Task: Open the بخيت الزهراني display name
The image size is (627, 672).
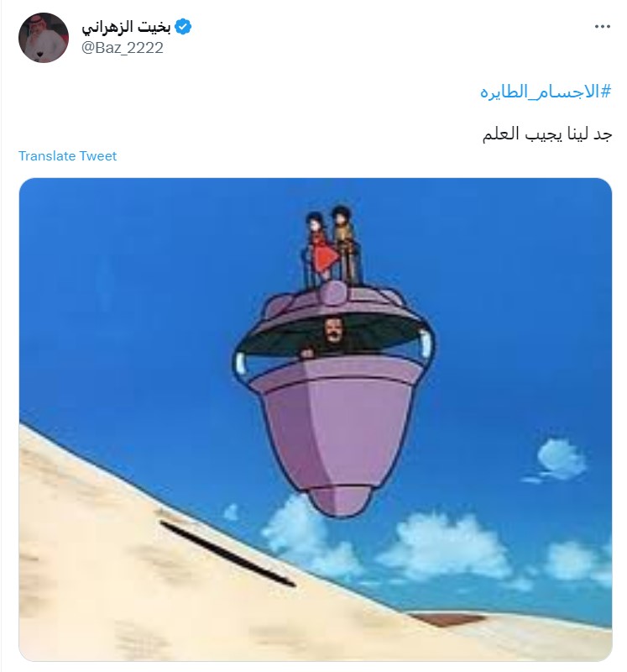Action: [x=126, y=27]
